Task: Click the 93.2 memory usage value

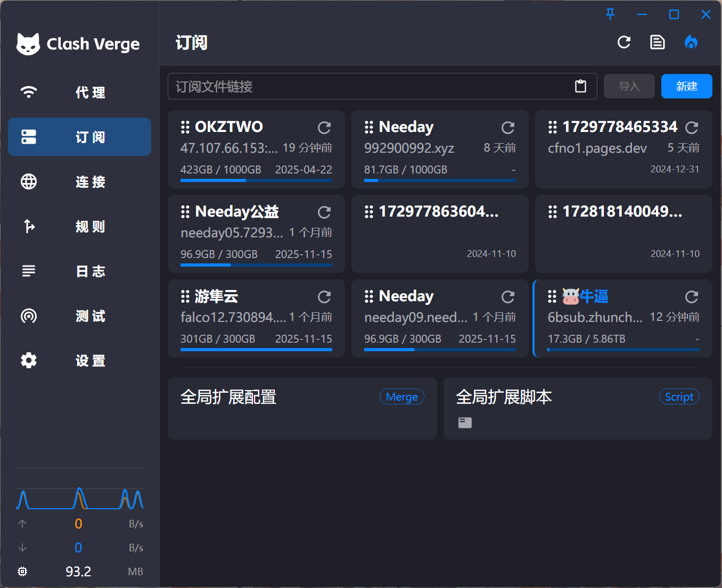Action: click(78, 572)
